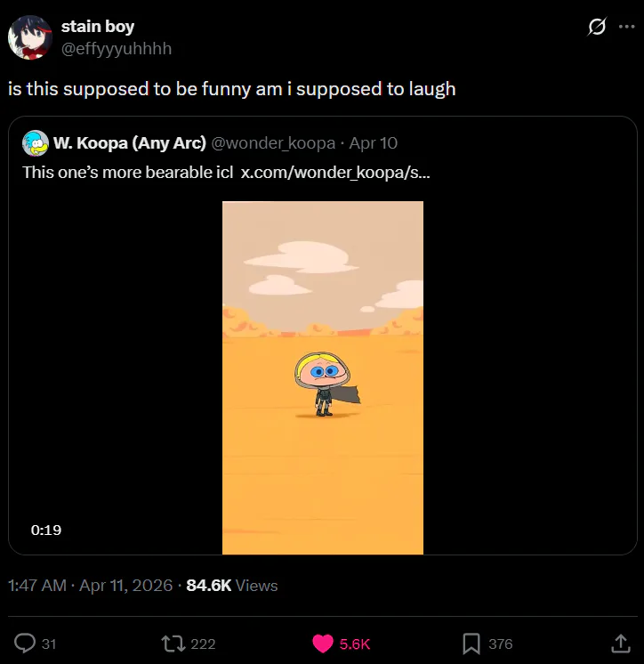Screen dimensions: 644x664
Task: Click the 0:19 video duration badge
Action: point(46,530)
